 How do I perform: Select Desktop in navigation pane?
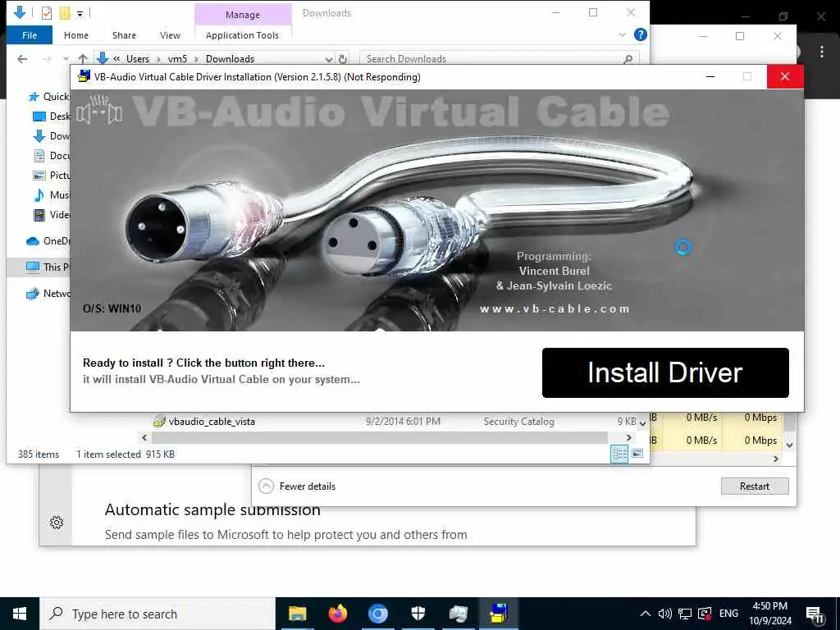click(52, 116)
